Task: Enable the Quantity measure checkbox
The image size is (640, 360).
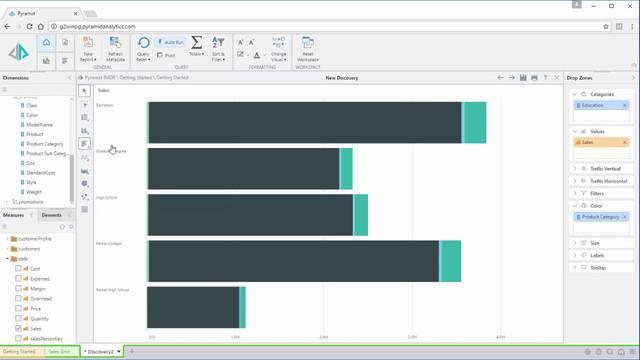Action: click(18, 318)
